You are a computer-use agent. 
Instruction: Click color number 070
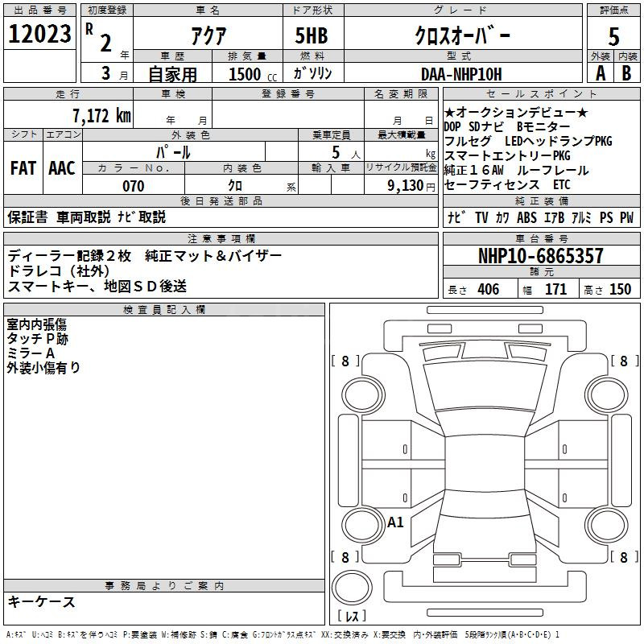[x=134, y=186]
